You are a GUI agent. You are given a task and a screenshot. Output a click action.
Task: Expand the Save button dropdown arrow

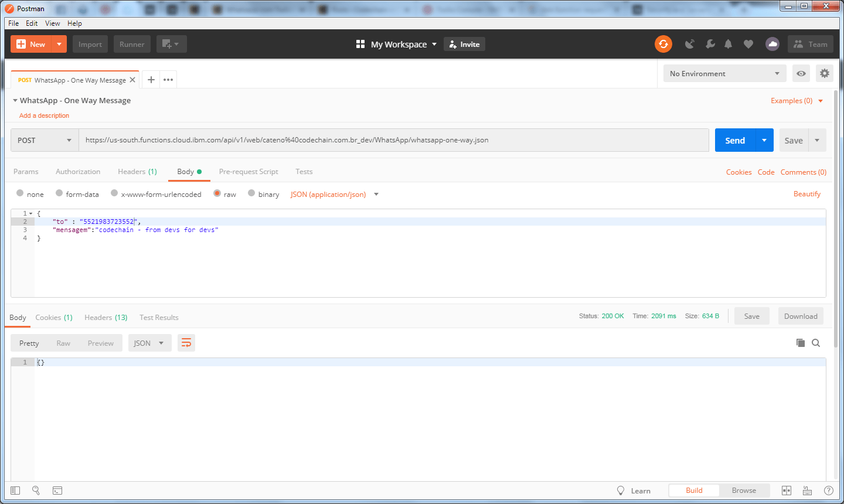817,140
